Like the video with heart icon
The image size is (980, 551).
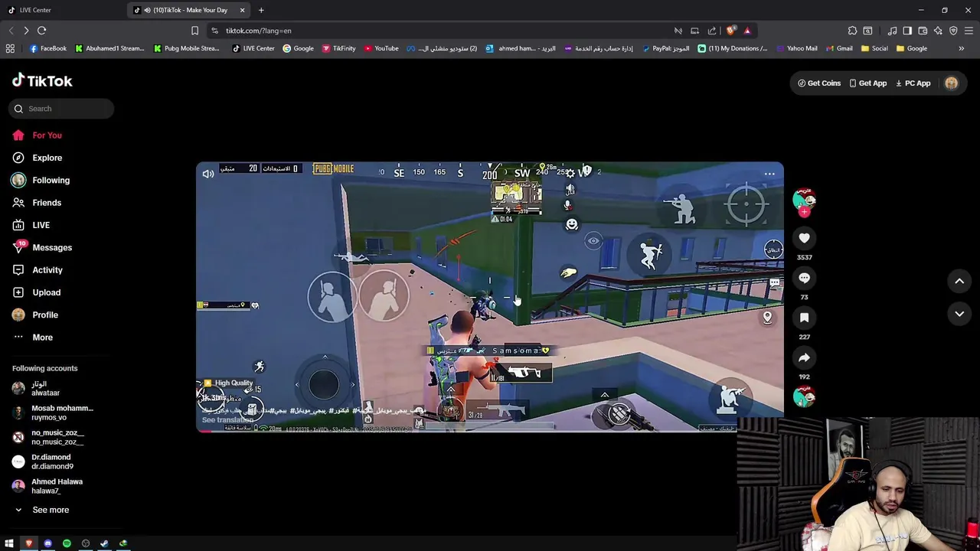[x=804, y=239]
